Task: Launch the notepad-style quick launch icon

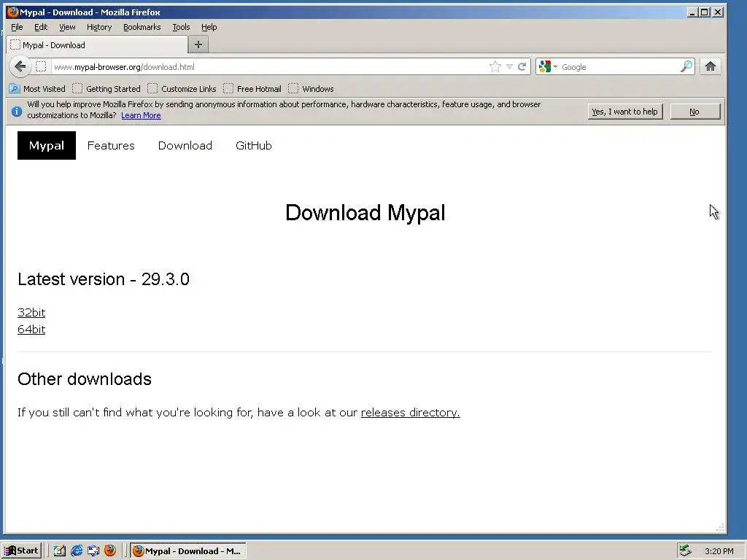Action: click(x=59, y=551)
